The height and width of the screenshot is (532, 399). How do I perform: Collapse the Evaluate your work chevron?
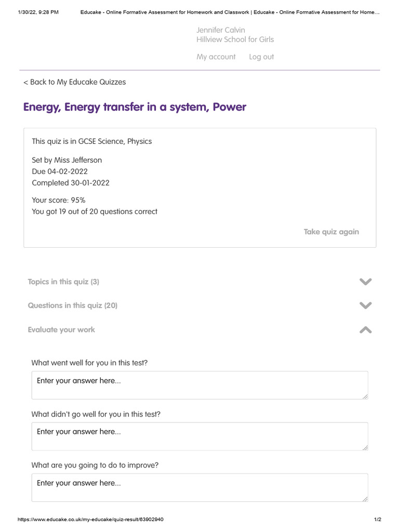365,330
